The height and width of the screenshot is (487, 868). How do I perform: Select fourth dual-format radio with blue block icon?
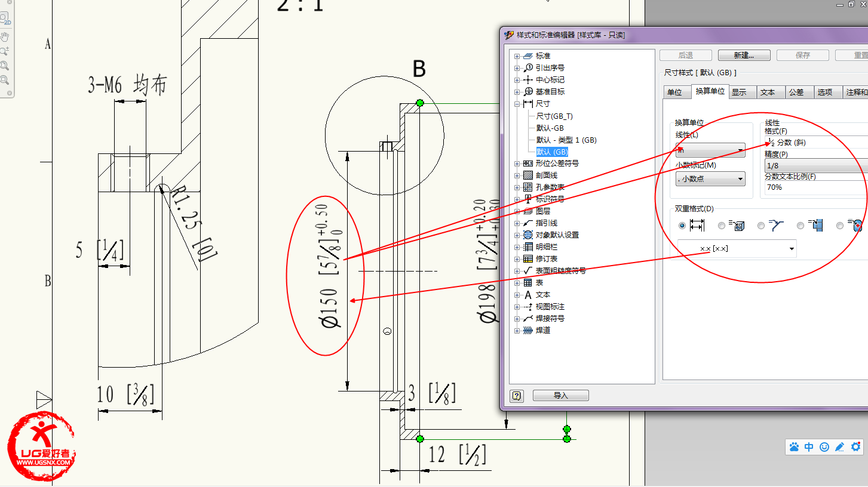[800, 226]
